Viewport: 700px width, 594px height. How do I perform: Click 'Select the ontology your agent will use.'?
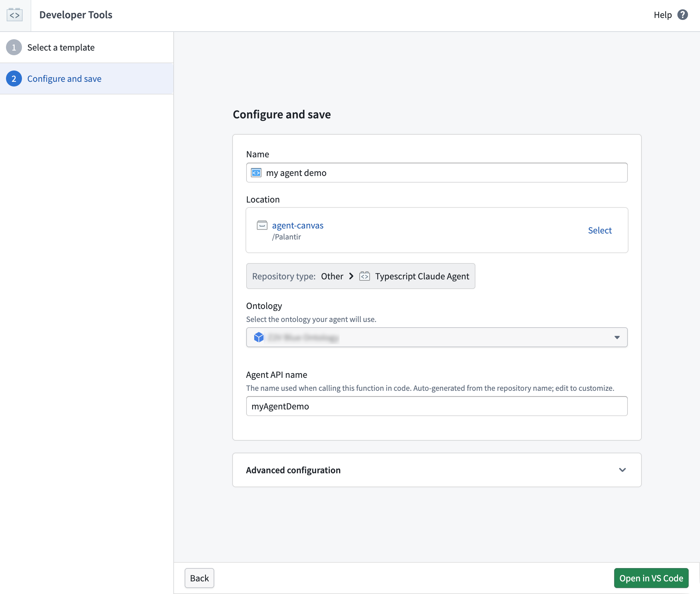[x=311, y=319]
